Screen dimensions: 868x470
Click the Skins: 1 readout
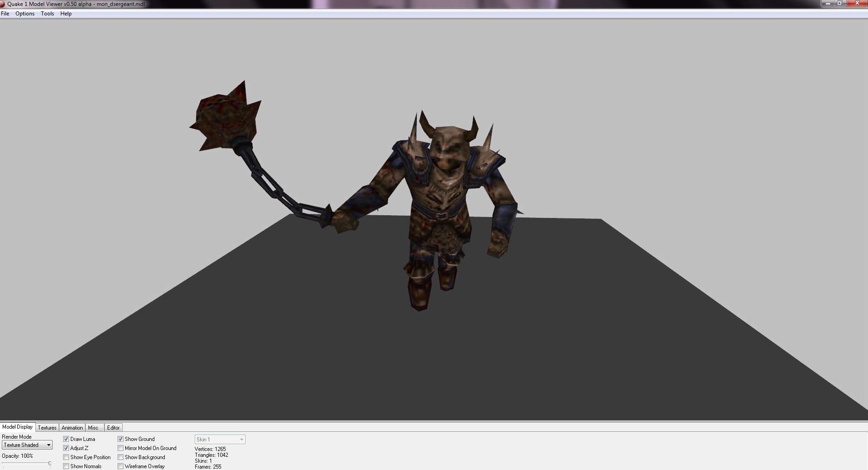click(x=203, y=461)
